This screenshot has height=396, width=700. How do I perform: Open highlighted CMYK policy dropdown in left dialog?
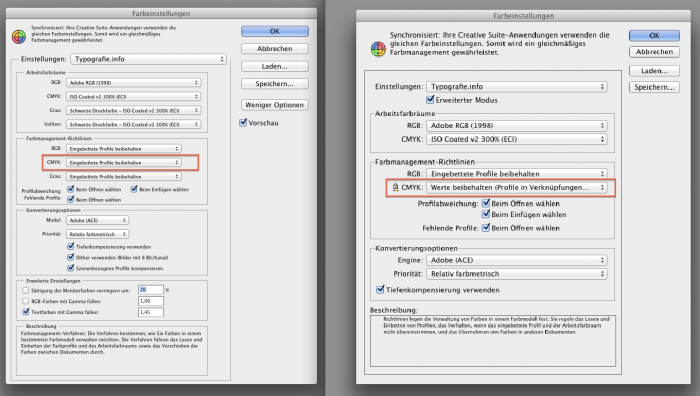[124, 163]
